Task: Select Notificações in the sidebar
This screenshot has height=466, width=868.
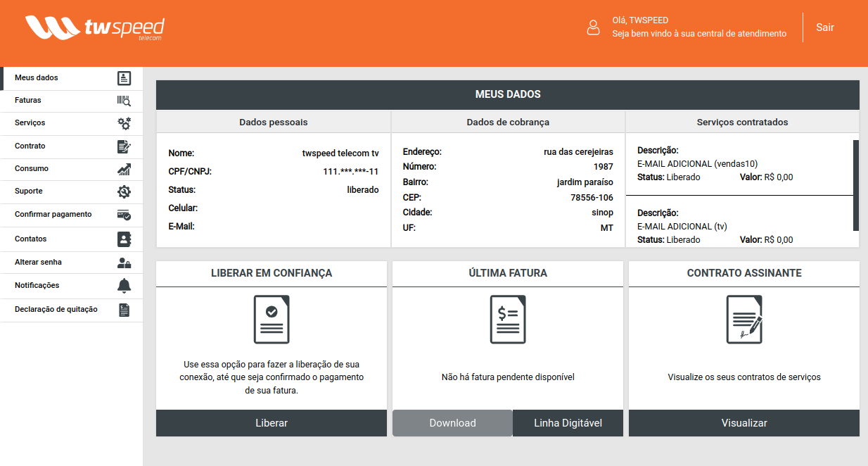Action: click(x=72, y=286)
